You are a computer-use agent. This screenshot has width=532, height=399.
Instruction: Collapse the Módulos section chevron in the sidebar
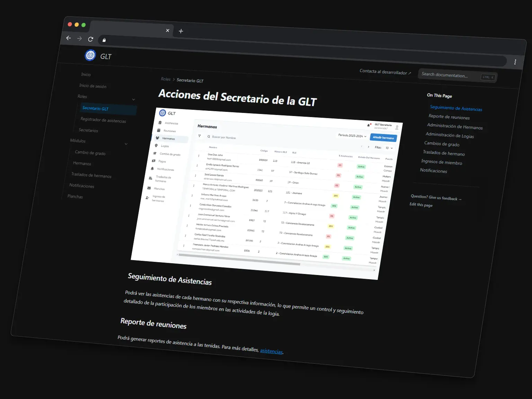126,144
